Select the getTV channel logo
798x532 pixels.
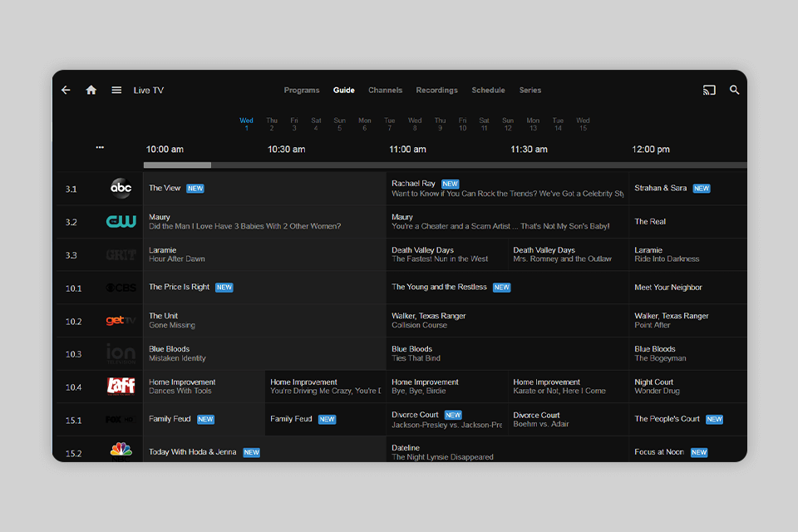pos(121,321)
